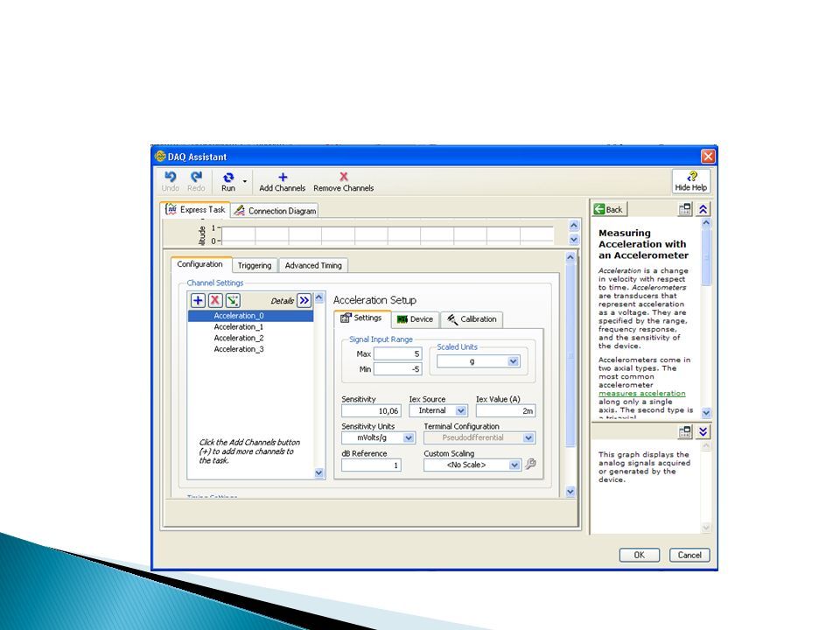Collapse the upper help pane with double-up arrows

(x=703, y=209)
